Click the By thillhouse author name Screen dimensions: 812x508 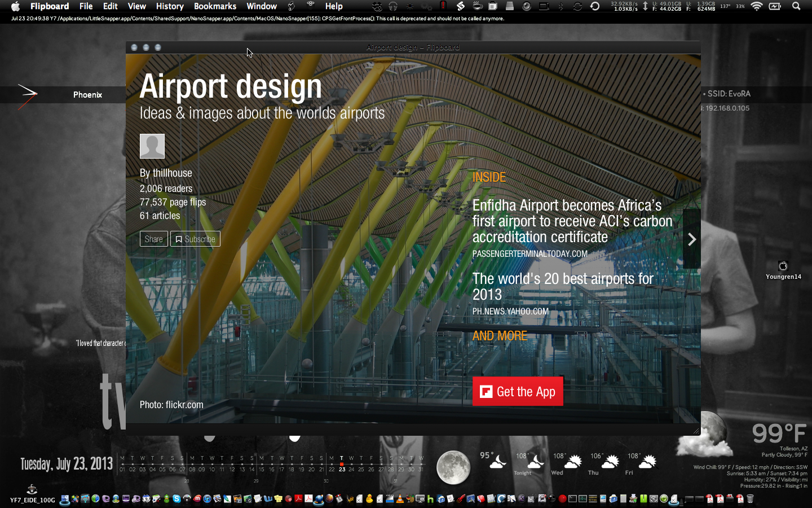(166, 173)
